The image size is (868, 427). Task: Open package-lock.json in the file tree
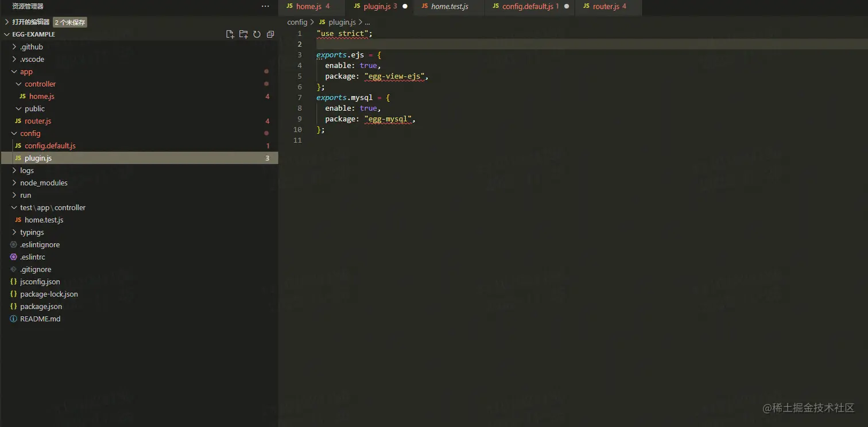click(49, 294)
